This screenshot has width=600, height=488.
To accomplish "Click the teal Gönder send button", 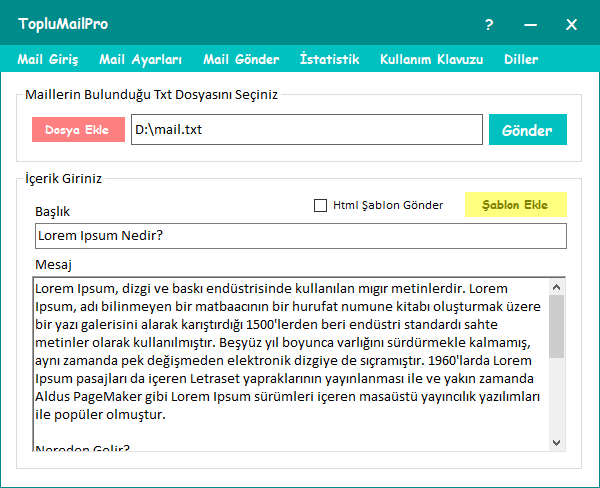I will (528, 129).
